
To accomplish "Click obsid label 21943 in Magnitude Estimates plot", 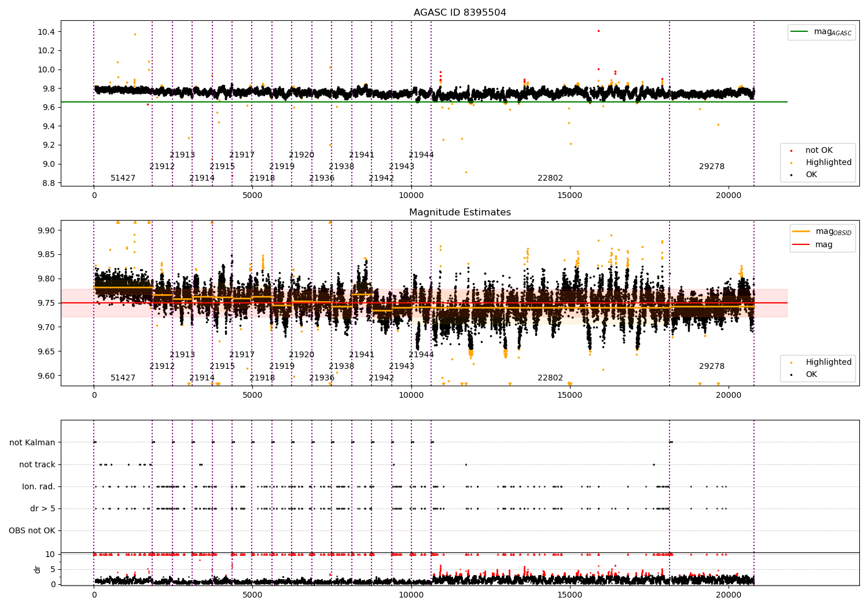I will pos(402,366).
